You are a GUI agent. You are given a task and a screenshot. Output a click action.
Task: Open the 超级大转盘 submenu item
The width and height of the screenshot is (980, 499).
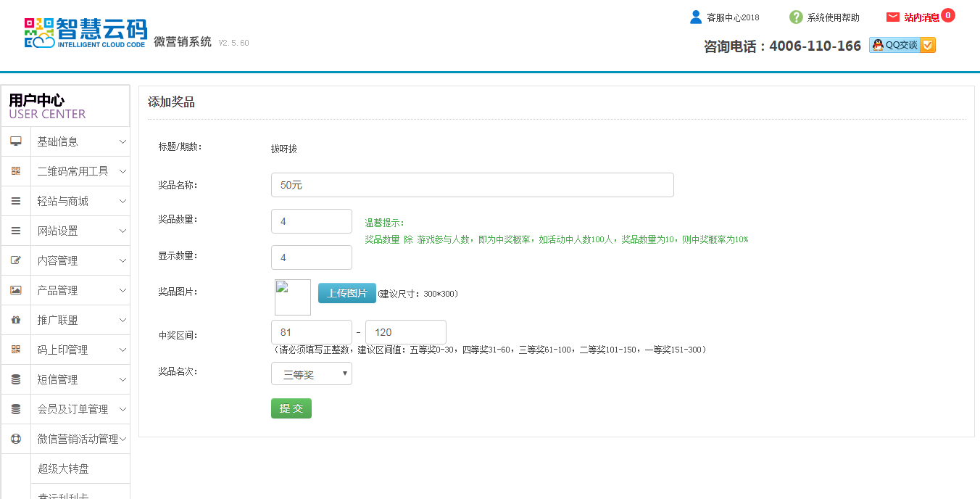click(x=63, y=469)
